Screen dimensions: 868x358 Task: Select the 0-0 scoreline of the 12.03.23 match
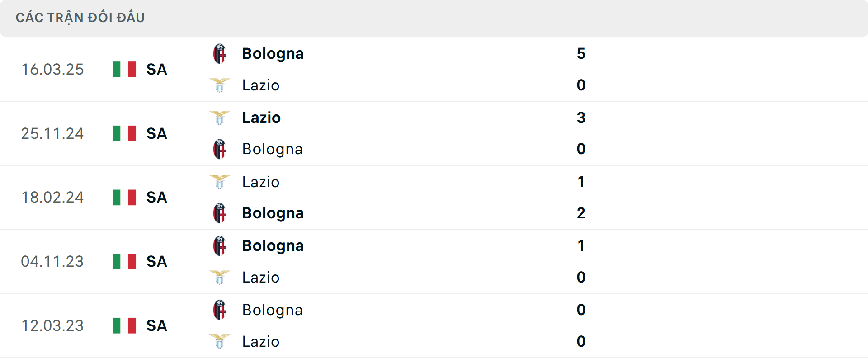(x=581, y=325)
